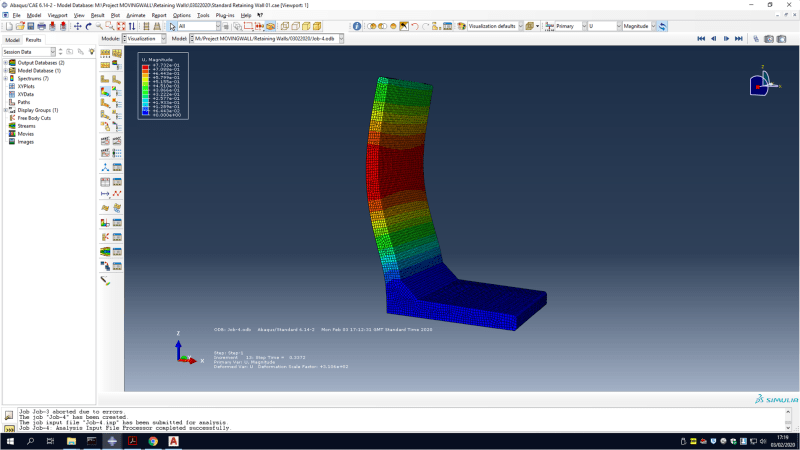Step to next frame
The width and height of the screenshot is (800, 450).
(x=726, y=39)
